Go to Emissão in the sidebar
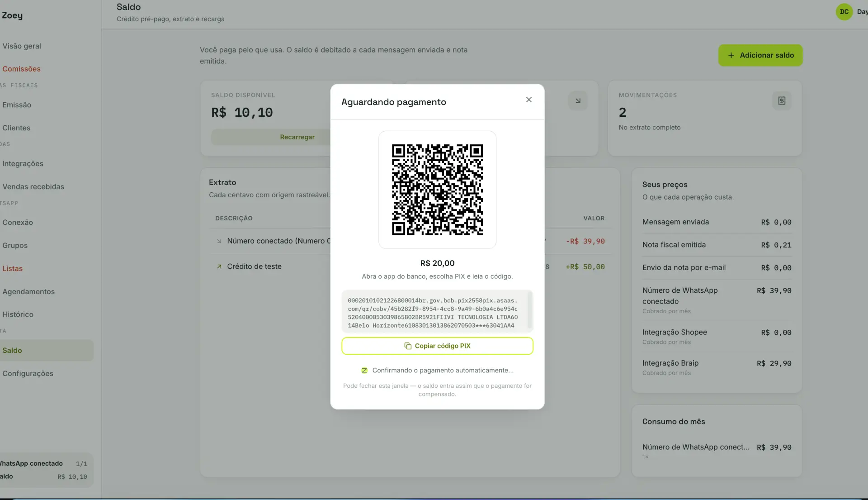 click(x=17, y=105)
